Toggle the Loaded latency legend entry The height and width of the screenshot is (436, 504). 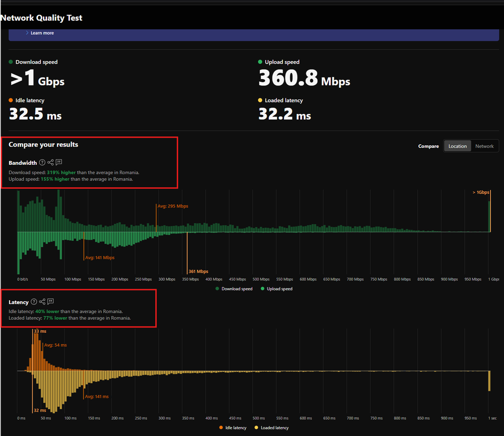(271, 427)
